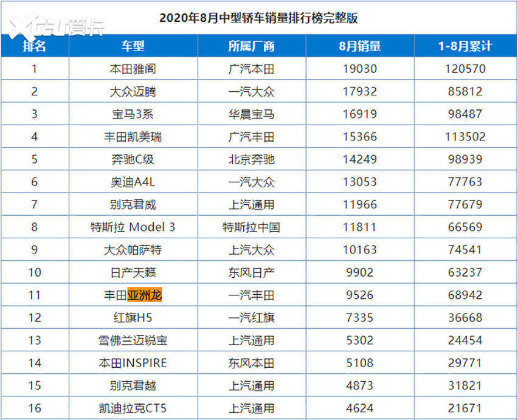Click August sales value 9526
The height and width of the screenshot is (420, 518).
click(360, 295)
